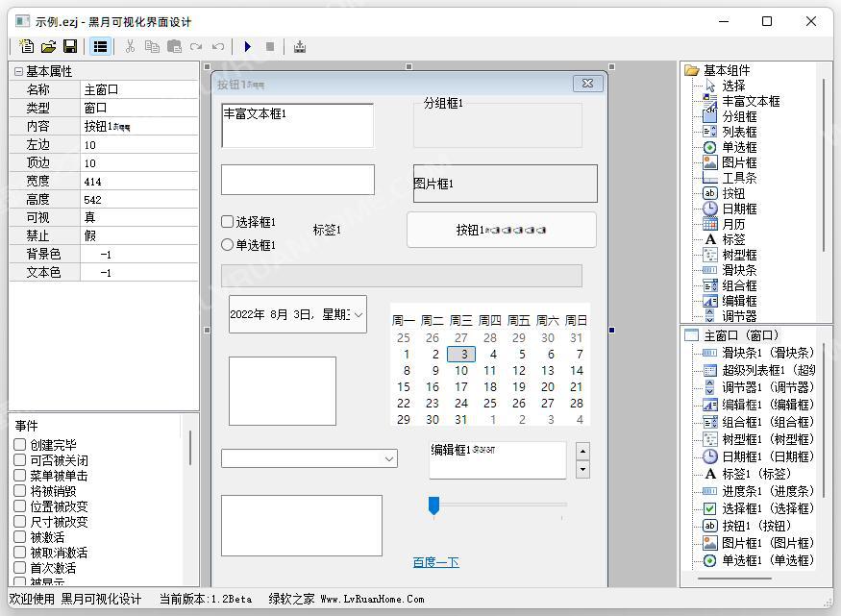This screenshot has width=841, height=616.
Task: Run the design with the blue play icon
Action: 248,46
